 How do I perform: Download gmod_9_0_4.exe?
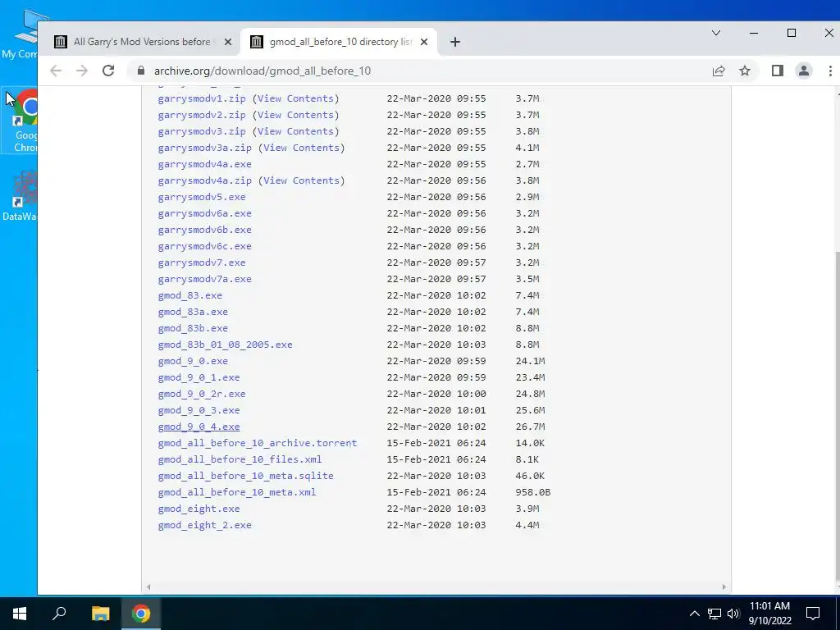pos(199,427)
